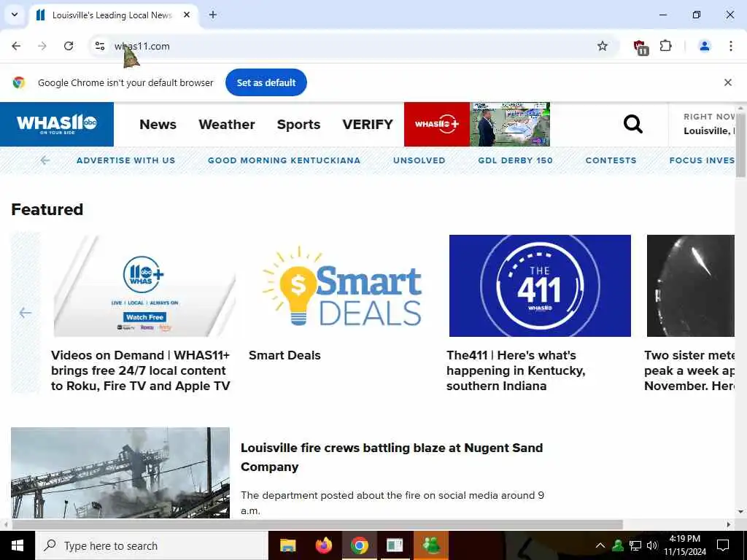Open the Weather menu
This screenshot has width=747, height=560.
click(227, 124)
